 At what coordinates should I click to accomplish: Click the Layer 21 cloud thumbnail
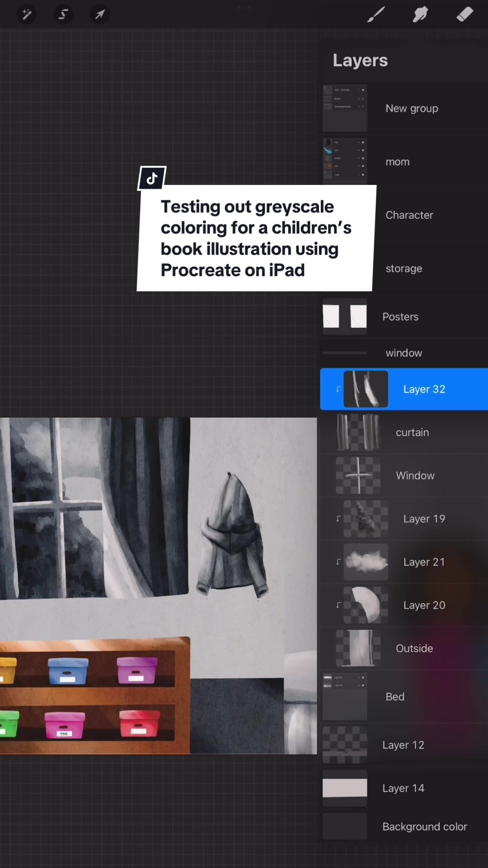[x=366, y=562]
